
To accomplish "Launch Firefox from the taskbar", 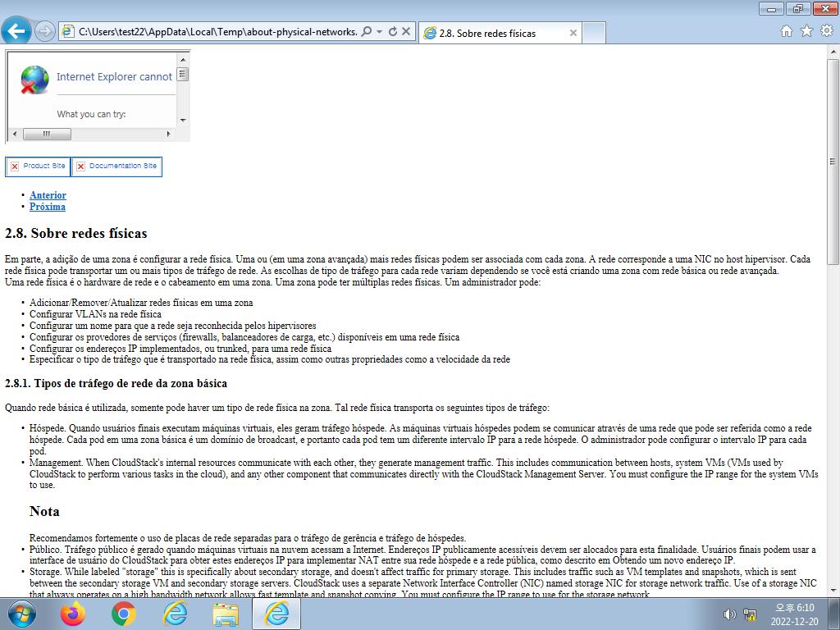I will tap(73, 614).
